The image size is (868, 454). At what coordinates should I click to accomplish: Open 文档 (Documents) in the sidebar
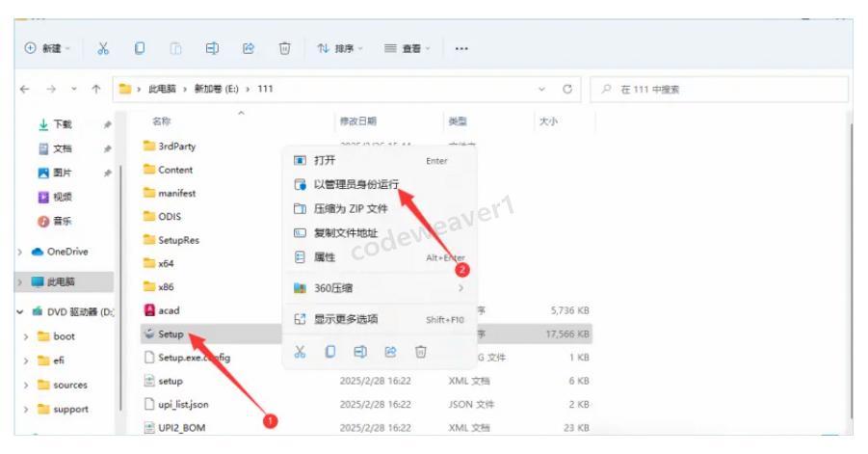(55, 148)
